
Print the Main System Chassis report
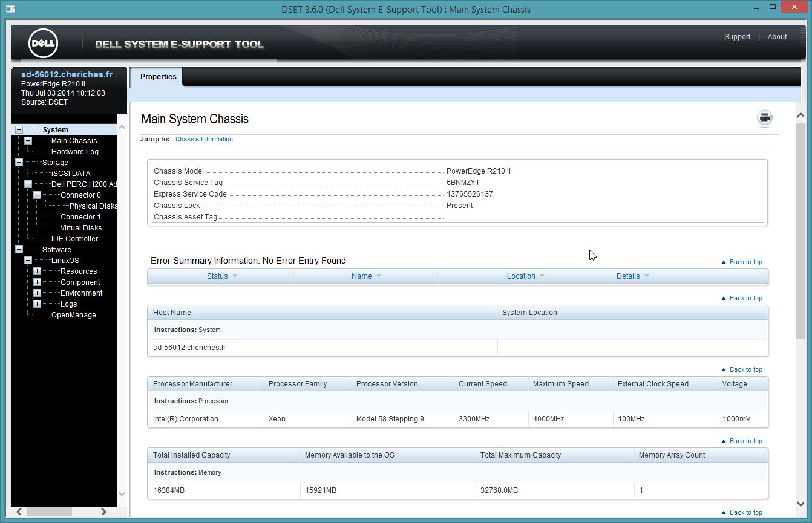click(x=765, y=118)
